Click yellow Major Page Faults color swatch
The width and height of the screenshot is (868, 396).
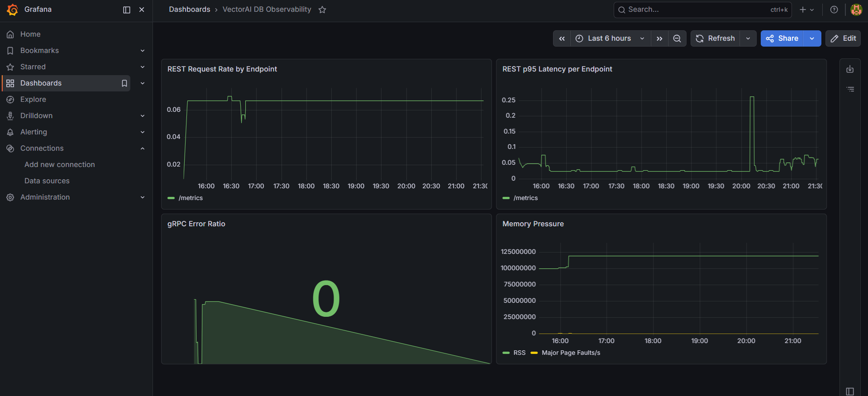pyautogui.click(x=534, y=353)
